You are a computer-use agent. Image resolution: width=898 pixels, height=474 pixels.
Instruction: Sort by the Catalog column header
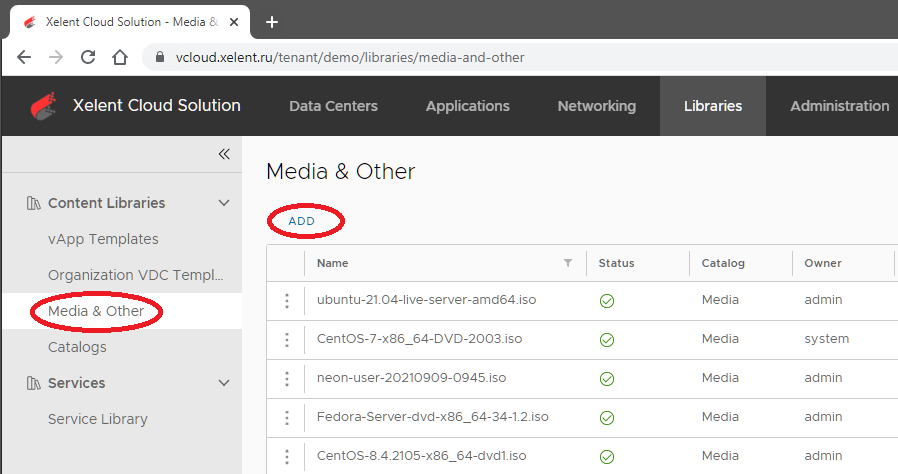pyautogui.click(x=723, y=263)
